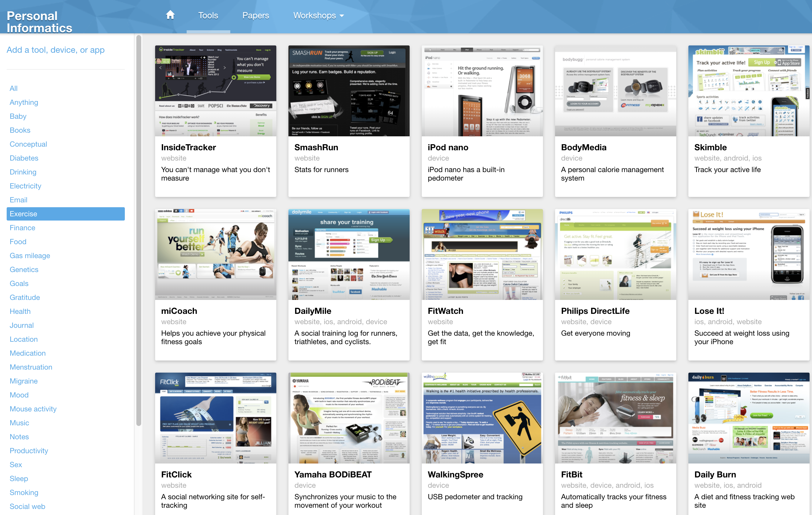Screen dimensions: 812x515
Task: Open the InsideTracker screenshot thumbnail
Action: (x=215, y=91)
